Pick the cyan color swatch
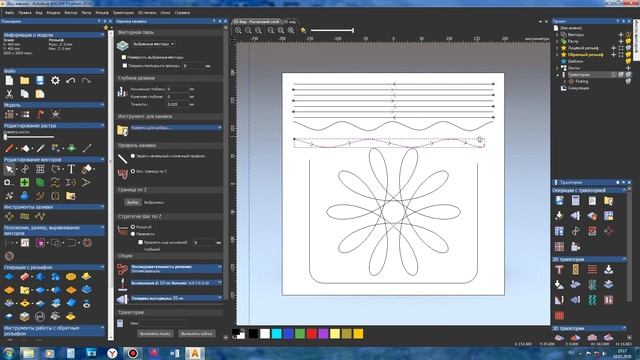This screenshot has height=360, width=640. coord(276,334)
